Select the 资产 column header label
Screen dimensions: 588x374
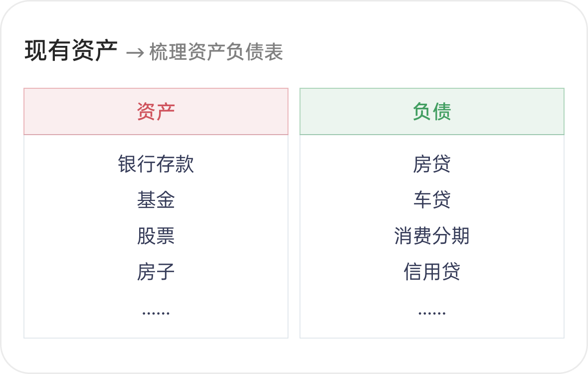[156, 112]
